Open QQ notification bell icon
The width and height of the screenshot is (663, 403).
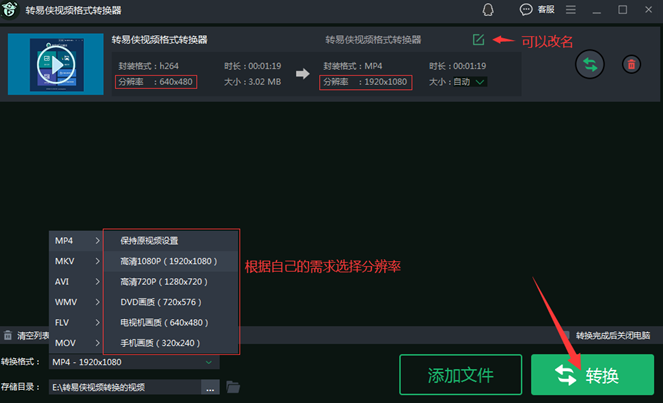[488, 10]
